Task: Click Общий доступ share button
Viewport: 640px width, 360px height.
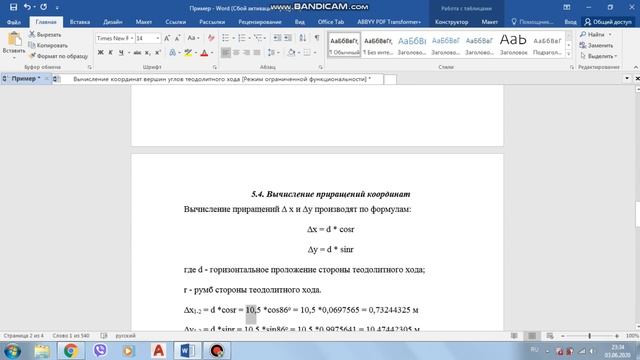Action: pyautogui.click(x=608, y=22)
